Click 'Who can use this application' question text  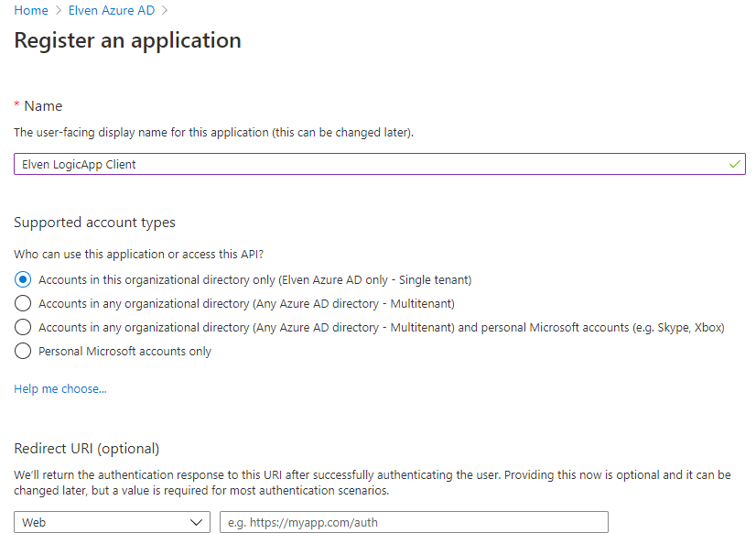point(139,255)
